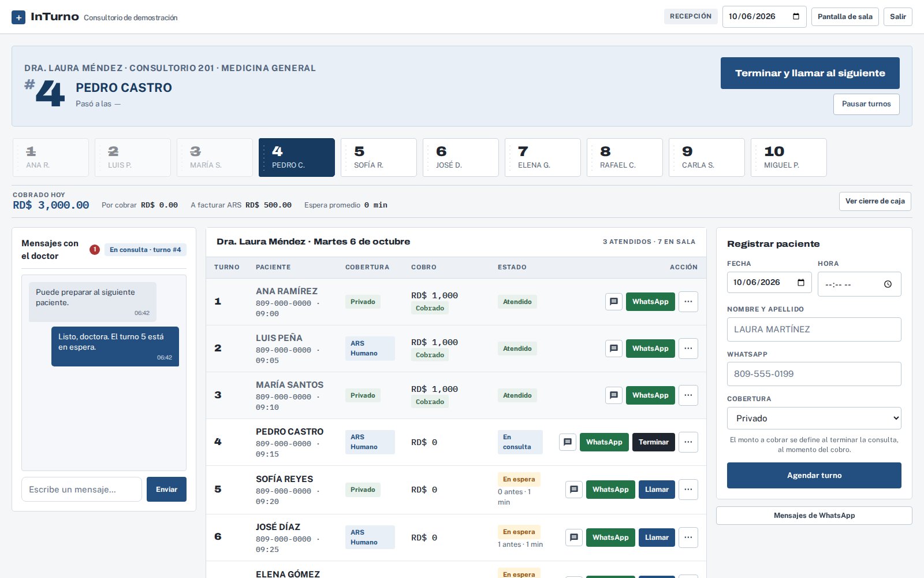
Task: Select turn card 8 Rafael C.
Action: (x=625, y=157)
